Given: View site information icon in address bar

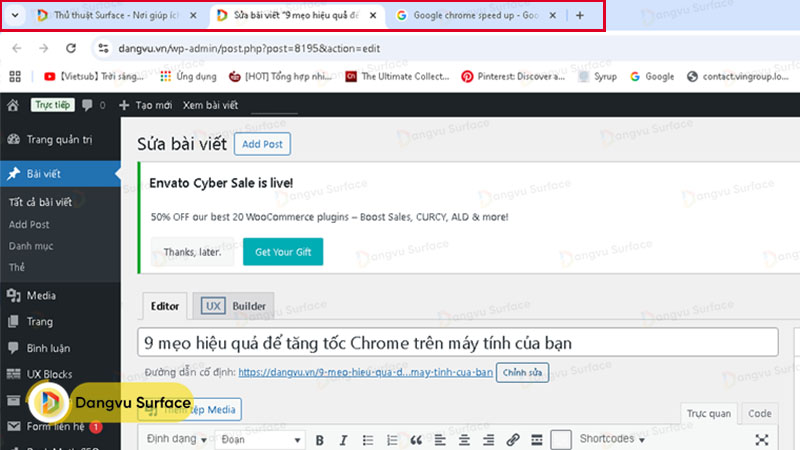Looking at the screenshot, I should (104, 48).
